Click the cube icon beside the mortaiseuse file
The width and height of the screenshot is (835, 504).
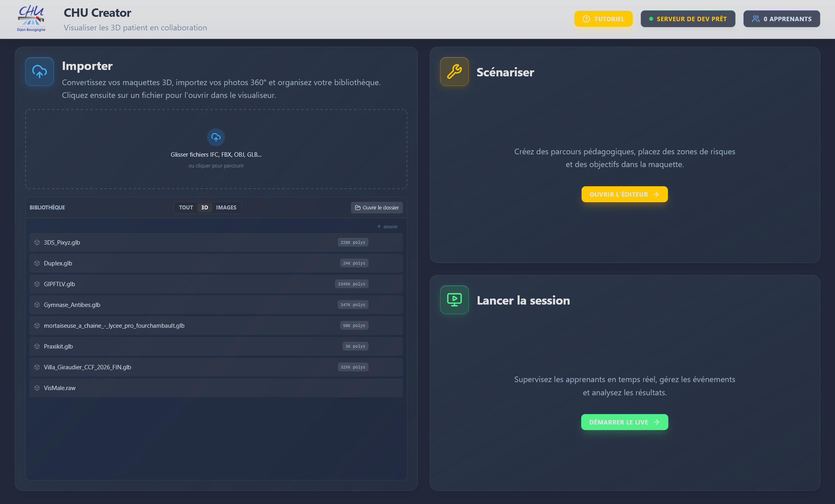point(37,326)
